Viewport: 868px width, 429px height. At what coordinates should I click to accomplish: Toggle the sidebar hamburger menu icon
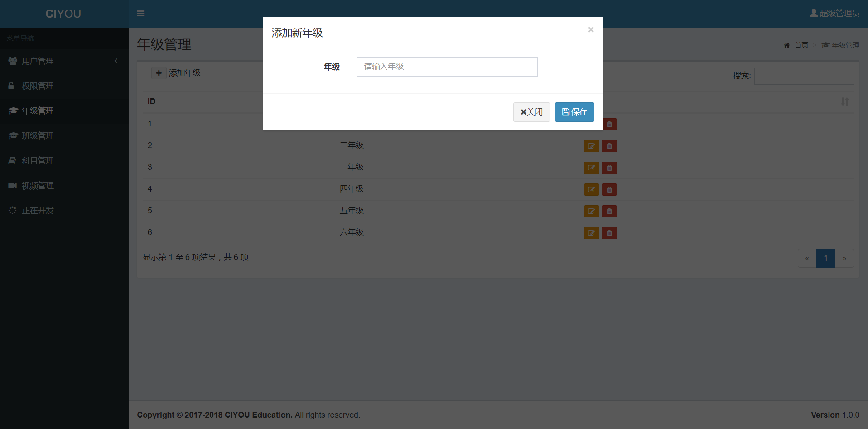click(x=140, y=14)
